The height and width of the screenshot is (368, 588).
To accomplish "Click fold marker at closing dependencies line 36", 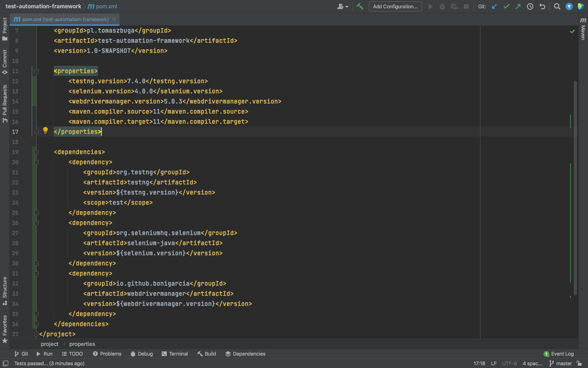I will 36,324.
